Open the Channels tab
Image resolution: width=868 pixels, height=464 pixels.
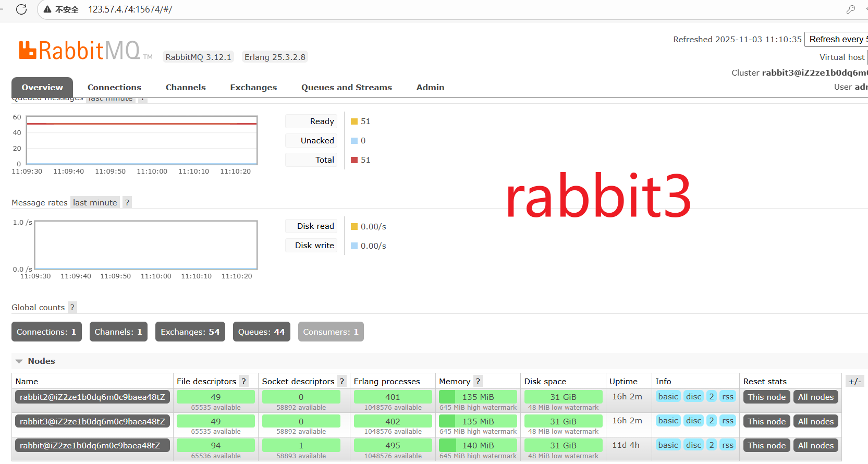pyautogui.click(x=186, y=87)
